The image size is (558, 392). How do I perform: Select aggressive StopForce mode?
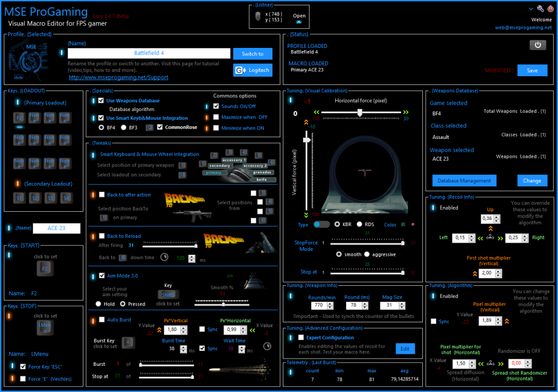(367, 254)
